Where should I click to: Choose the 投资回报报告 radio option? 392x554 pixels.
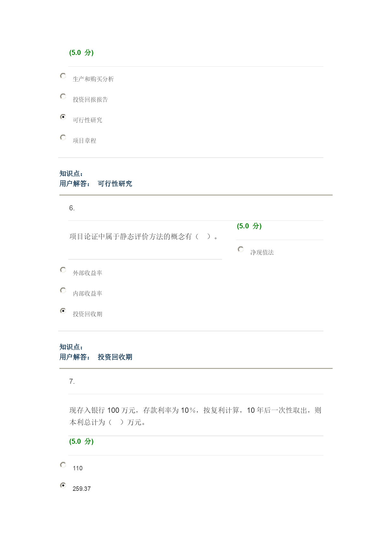click(x=63, y=96)
